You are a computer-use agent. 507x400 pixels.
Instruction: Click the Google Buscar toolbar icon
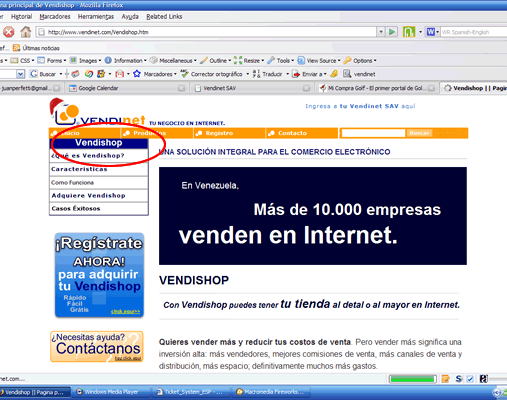coord(34,74)
